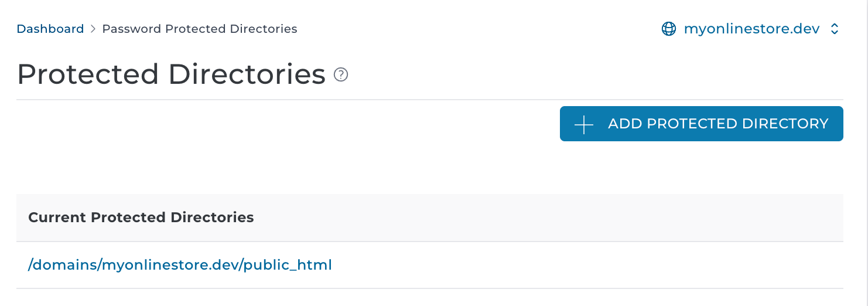The width and height of the screenshot is (868, 306).
Task: Click the 'public_html' part of directory path
Action: (288, 265)
